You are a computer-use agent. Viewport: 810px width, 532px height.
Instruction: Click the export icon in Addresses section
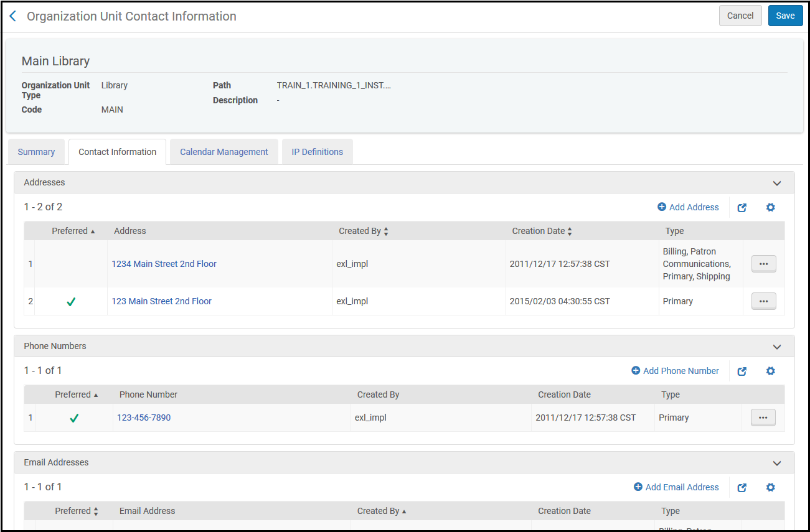point(742,208)
